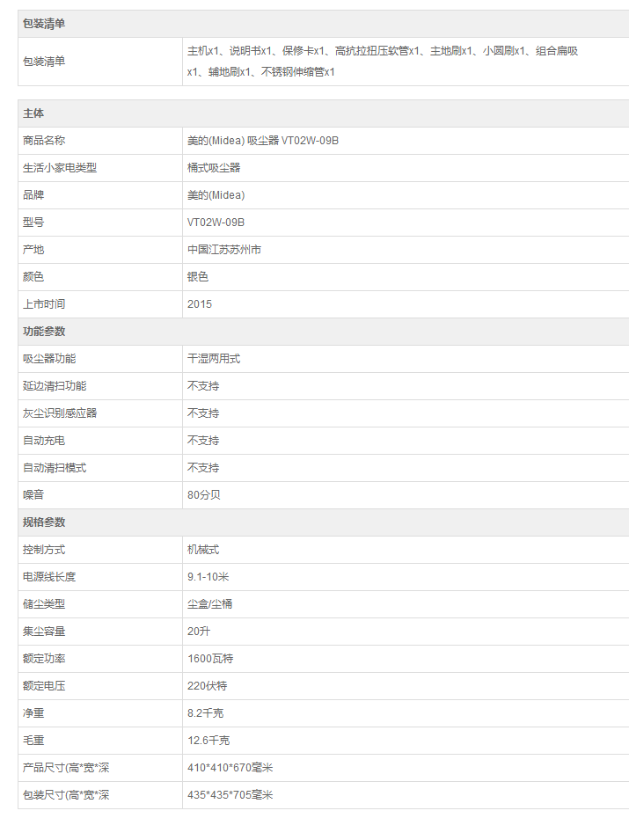
Task: Click the rated power value 1600瓦特
Action: [210, 659]
